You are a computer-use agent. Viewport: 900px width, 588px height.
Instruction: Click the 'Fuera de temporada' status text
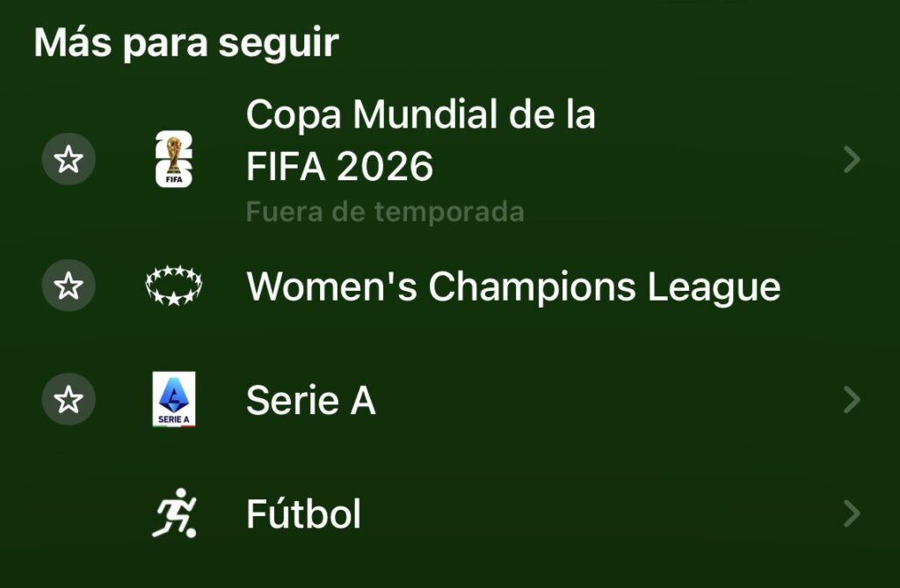(384, 212)
